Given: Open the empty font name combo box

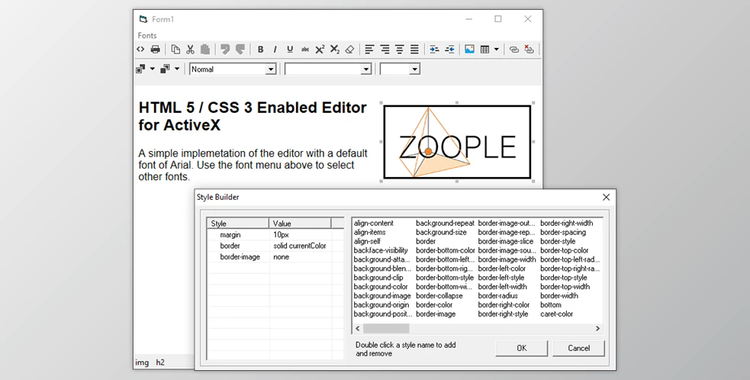Looking at the screenshot, I should click(328, 69).
